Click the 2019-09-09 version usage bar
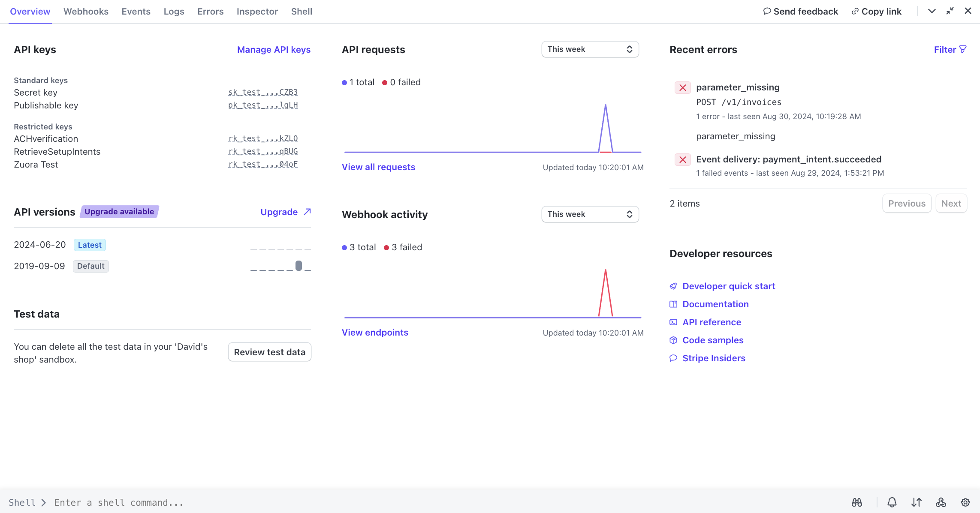The width and height of the screenshot is (980, 513). pos(299,266)
